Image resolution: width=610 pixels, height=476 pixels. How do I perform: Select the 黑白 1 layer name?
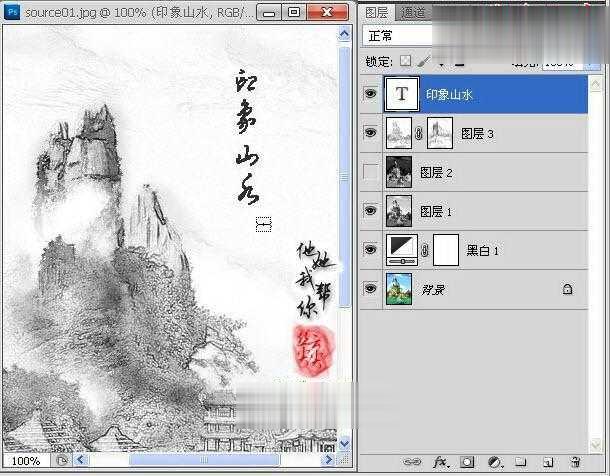pyautogui.click(x=482, y=250)
